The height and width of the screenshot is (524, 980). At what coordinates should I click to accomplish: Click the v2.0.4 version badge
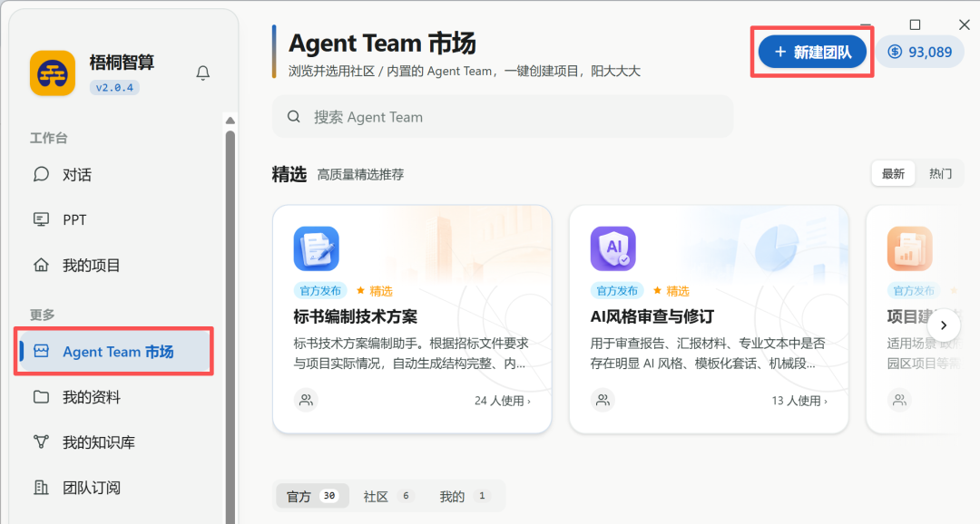114,87
